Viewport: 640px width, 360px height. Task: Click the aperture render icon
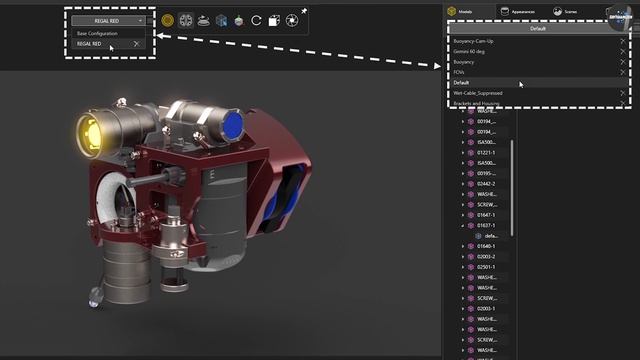[292, 20]
